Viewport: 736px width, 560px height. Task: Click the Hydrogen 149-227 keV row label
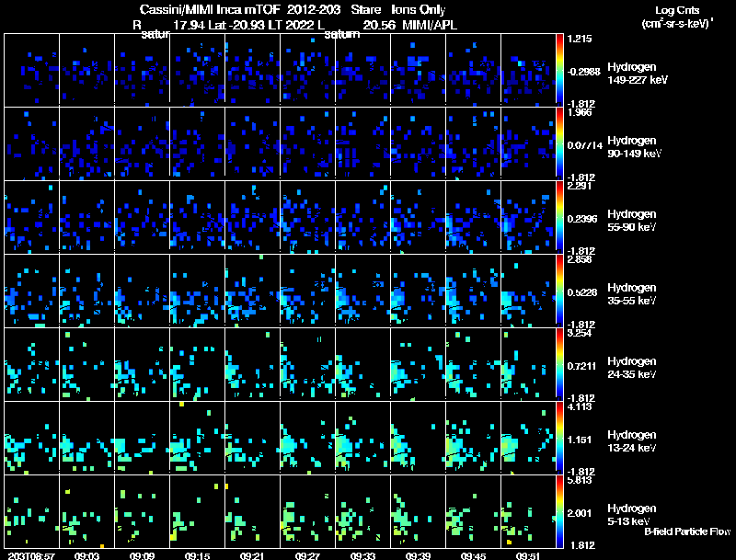tap(638, 74)
